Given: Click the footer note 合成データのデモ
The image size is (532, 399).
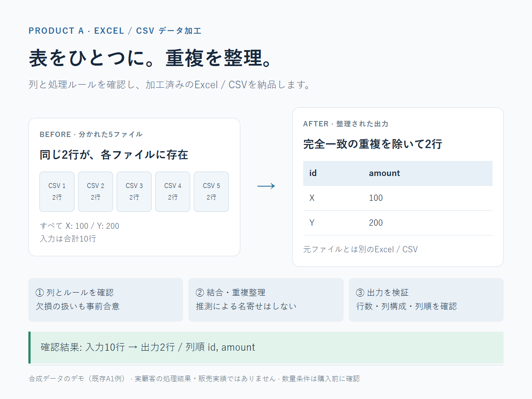Looking at the screenshot, I should [194, 379].
